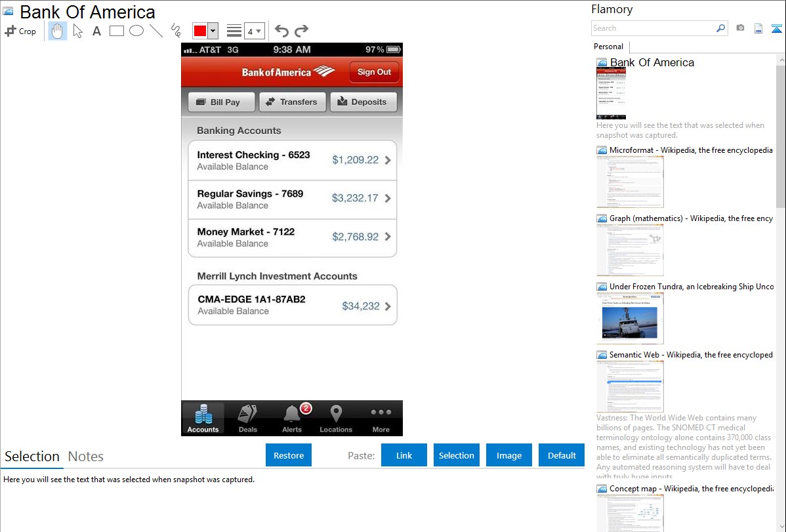Click the icon beside Under Frozen Tundra title
Image resolution: width=786 pixels, height=532 pixels.
point(602,287)
